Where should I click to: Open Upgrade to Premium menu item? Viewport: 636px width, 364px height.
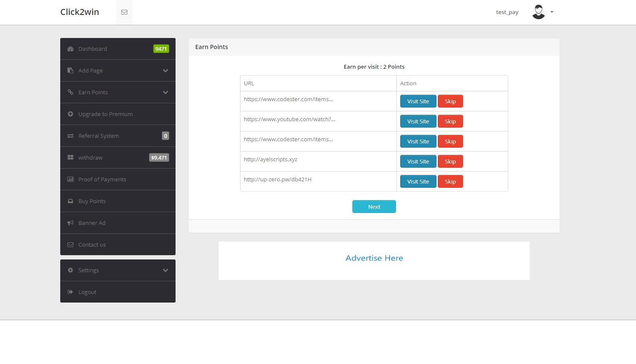pyautogui.click(x=118, y=114)
